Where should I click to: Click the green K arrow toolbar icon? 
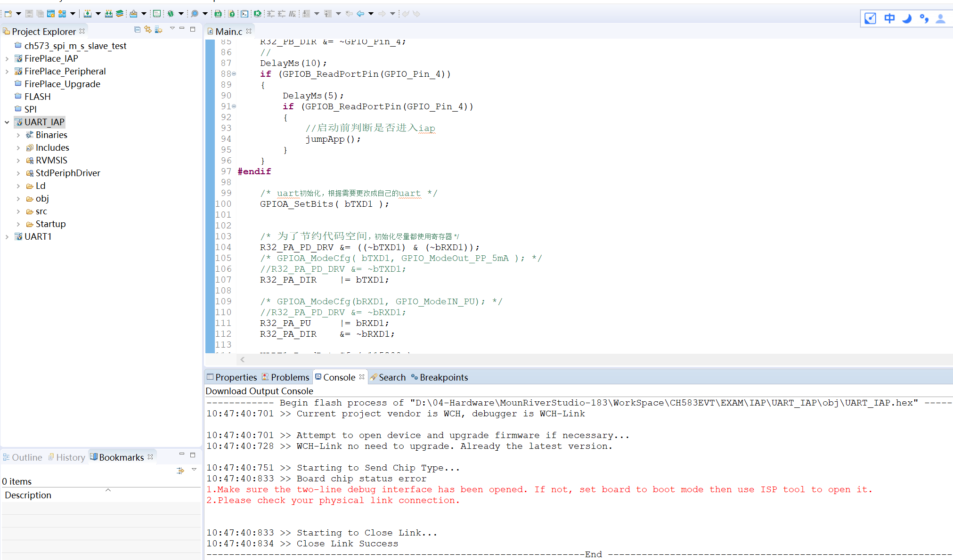tap(257, 14)
